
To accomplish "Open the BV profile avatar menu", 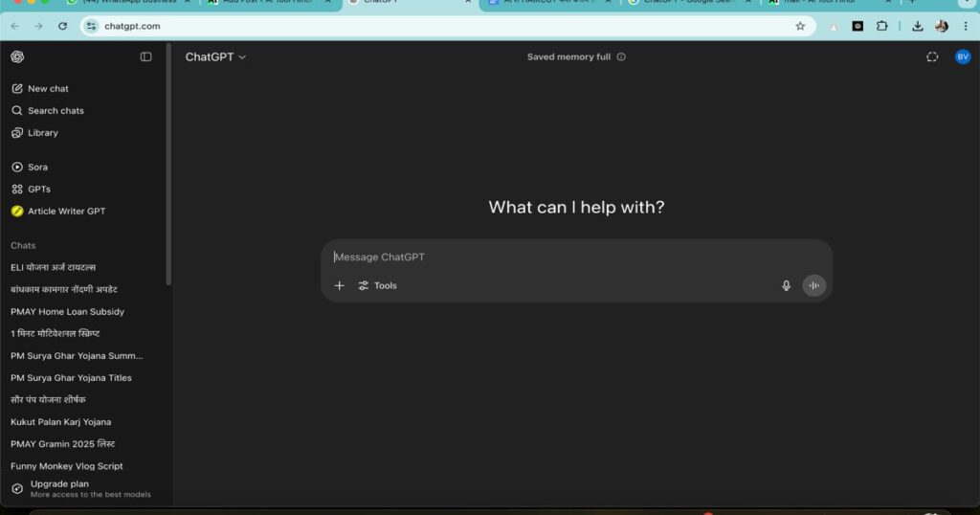I will 963,56.
